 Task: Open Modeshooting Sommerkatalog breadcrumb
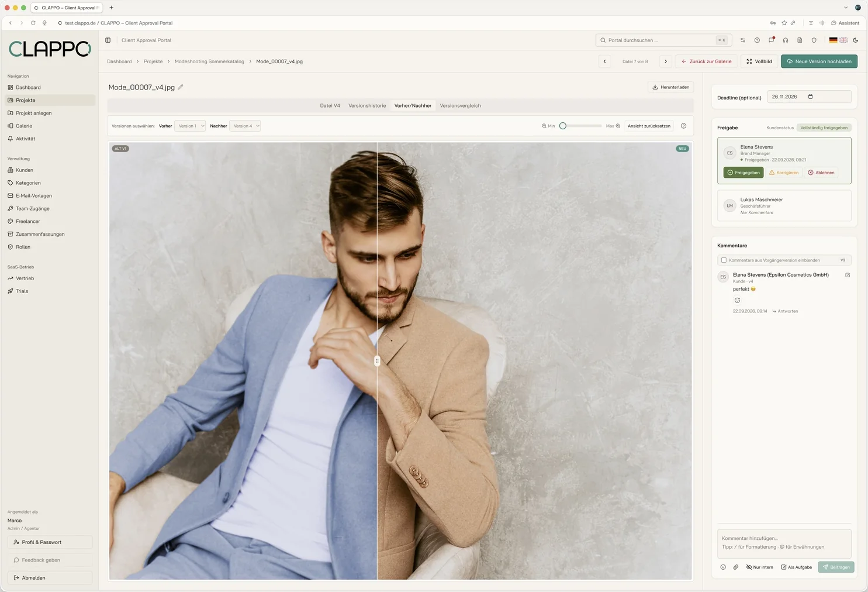coord(209,61)
